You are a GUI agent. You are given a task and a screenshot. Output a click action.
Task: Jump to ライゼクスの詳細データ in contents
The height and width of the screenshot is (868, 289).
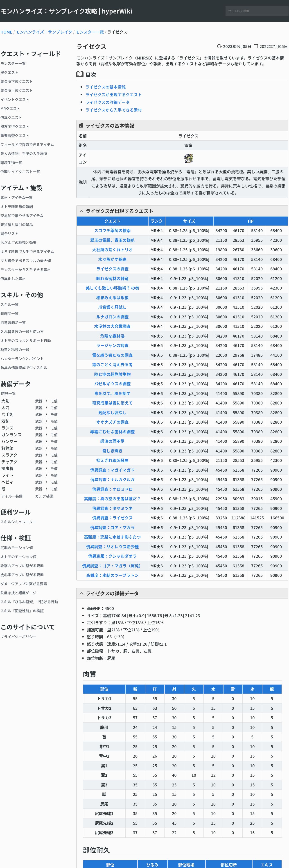107,102
